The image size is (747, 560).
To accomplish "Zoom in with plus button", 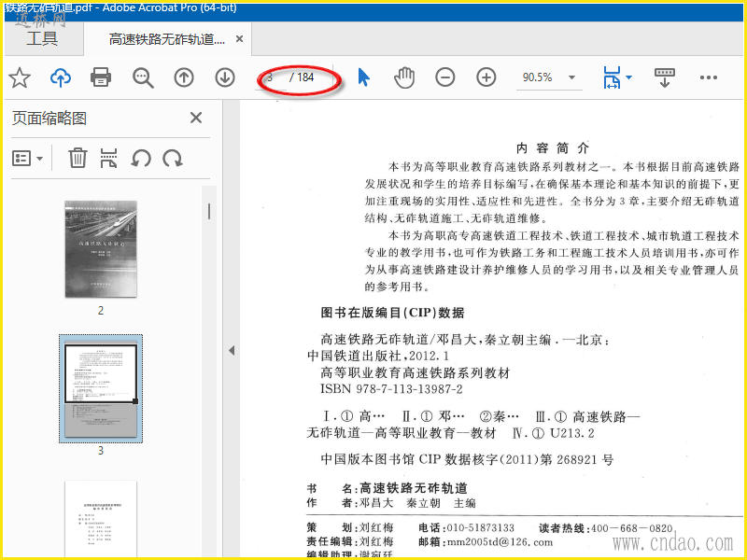I will click(x=486, y=77).
